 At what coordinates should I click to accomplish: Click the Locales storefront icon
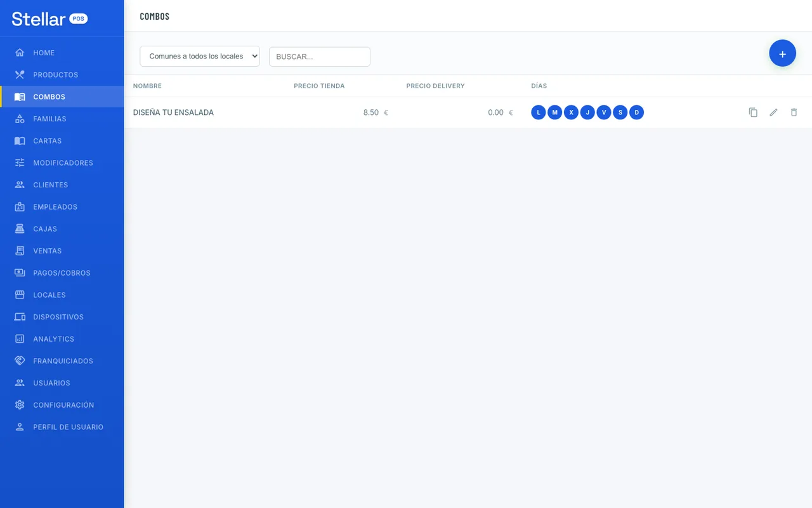pyautogui.click(x=20, y=295)
